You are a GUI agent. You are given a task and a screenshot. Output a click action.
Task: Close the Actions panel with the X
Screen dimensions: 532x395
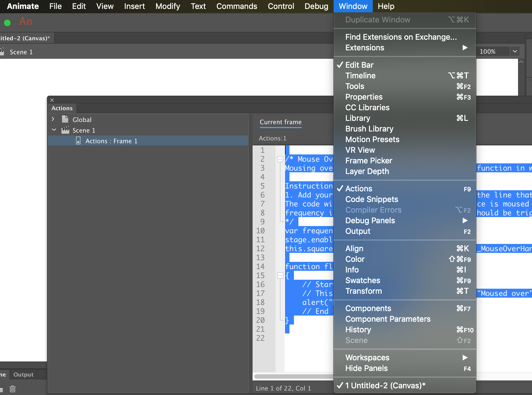point(52,100)
